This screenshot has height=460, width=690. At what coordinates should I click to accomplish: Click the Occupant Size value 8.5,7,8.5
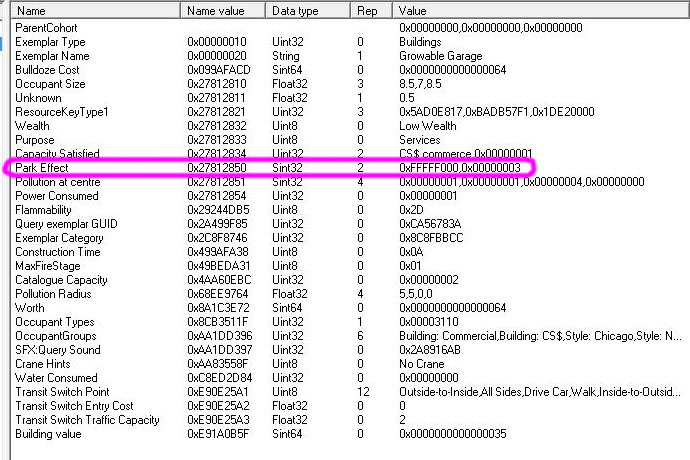coord(420,84)
